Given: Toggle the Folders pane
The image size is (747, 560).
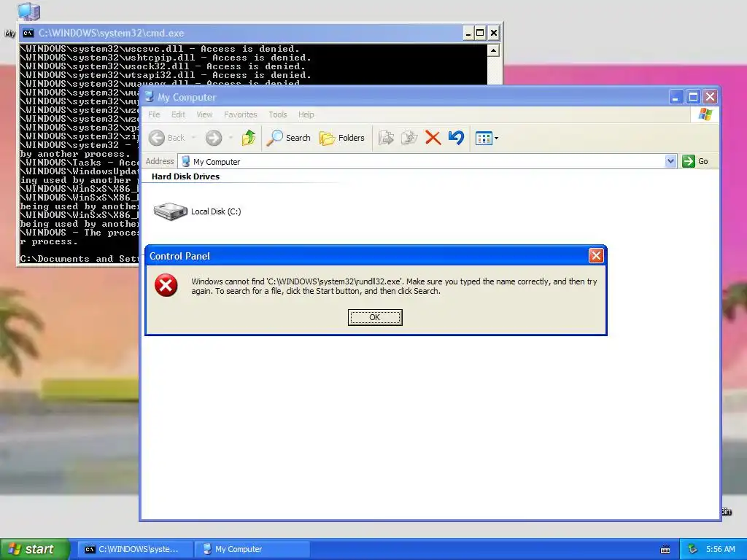Looking at the screenshot, I should [342, 138].
